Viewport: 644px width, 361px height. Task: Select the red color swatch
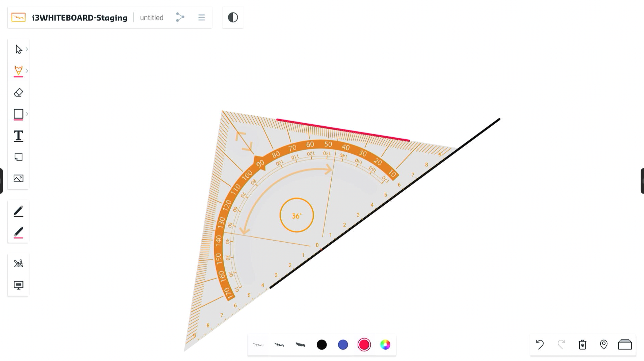point(364,345)
